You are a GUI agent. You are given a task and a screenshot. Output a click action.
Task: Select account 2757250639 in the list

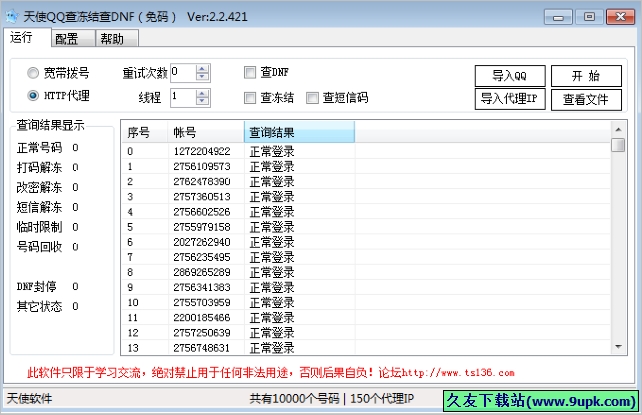[202, 333]
